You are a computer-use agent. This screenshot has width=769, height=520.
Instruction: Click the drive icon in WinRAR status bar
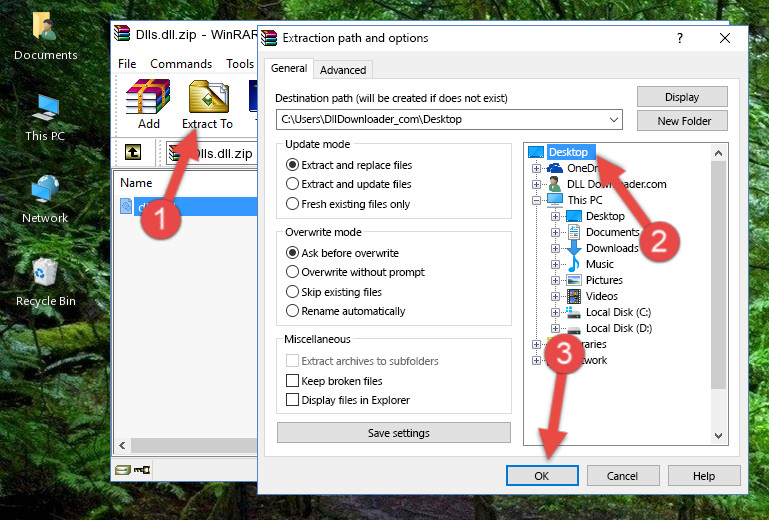pyautogui.click(x=123, y=470)
